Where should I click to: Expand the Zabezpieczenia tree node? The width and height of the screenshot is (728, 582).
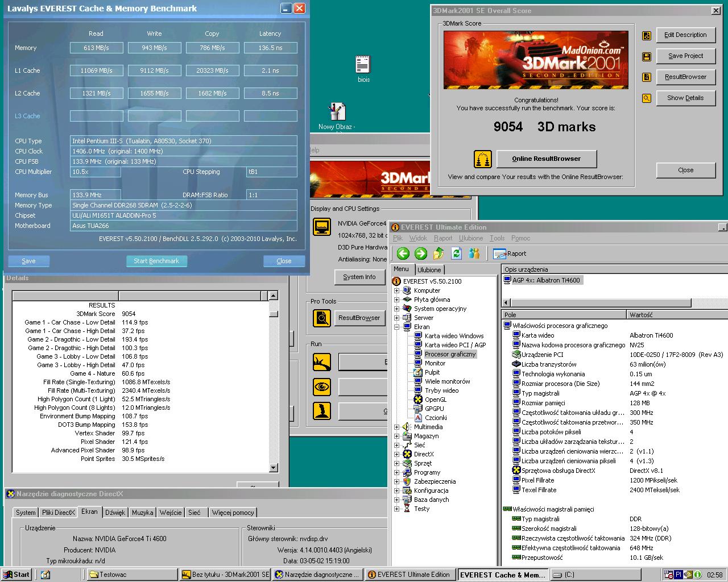coord(396,481)
